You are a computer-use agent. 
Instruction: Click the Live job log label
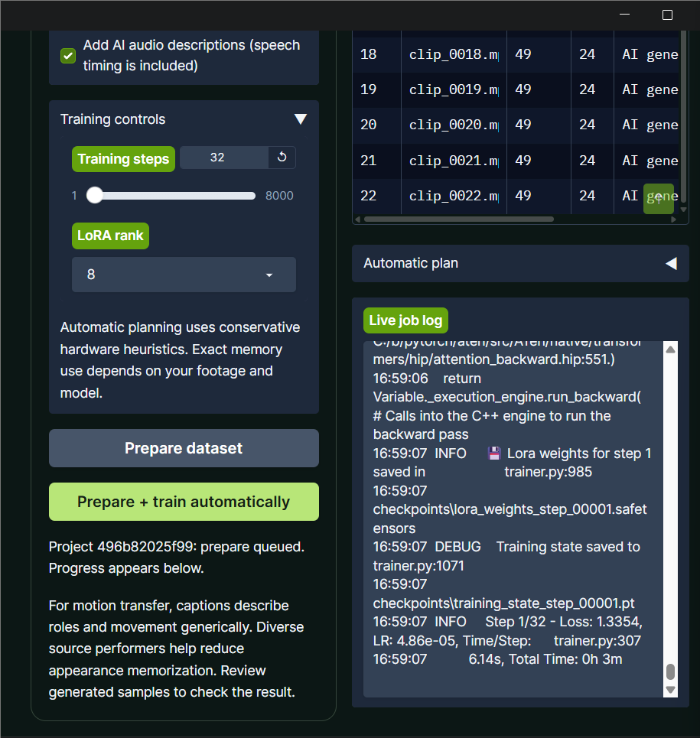405,320
